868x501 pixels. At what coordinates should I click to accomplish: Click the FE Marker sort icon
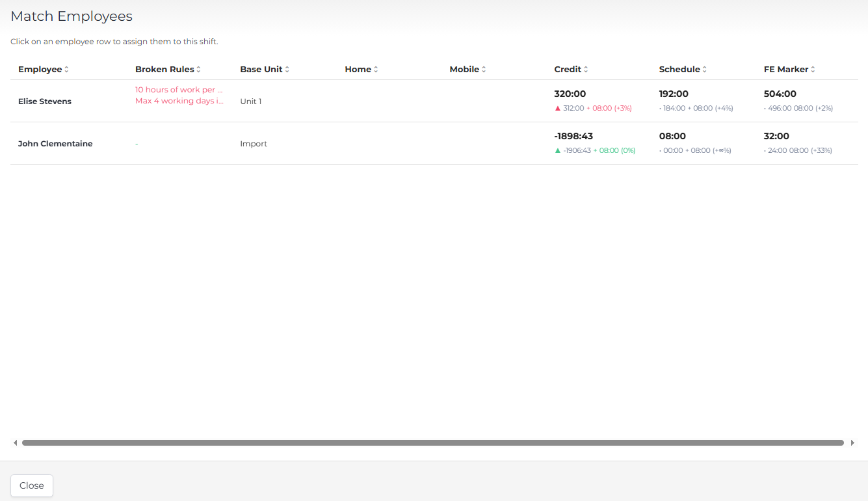point(813,70)
